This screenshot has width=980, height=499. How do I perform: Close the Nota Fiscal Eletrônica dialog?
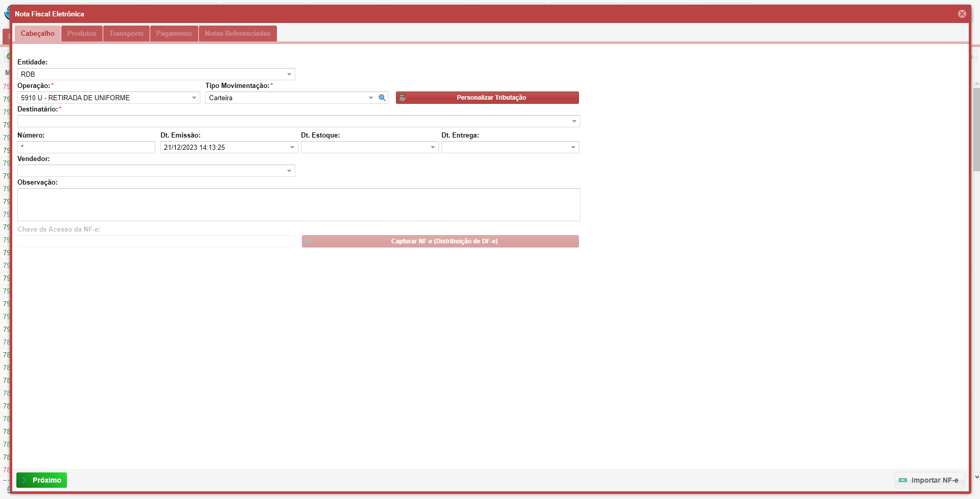coord(962,14)
